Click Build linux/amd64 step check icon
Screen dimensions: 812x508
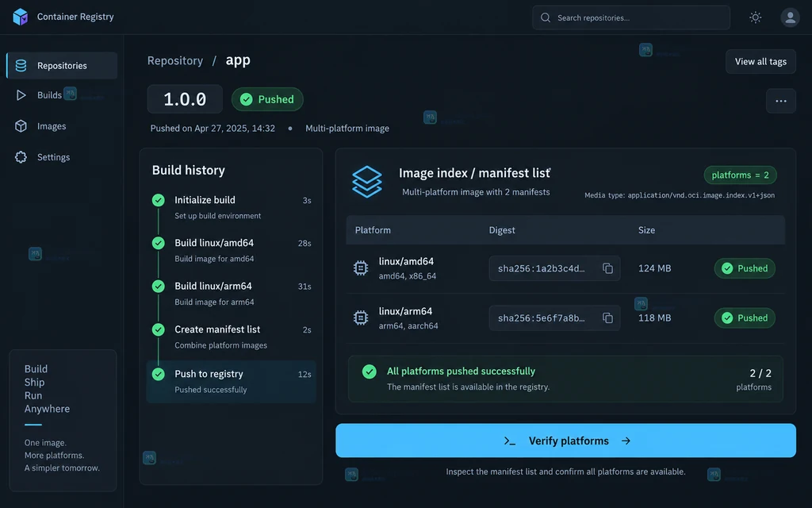tap(159, 243)
